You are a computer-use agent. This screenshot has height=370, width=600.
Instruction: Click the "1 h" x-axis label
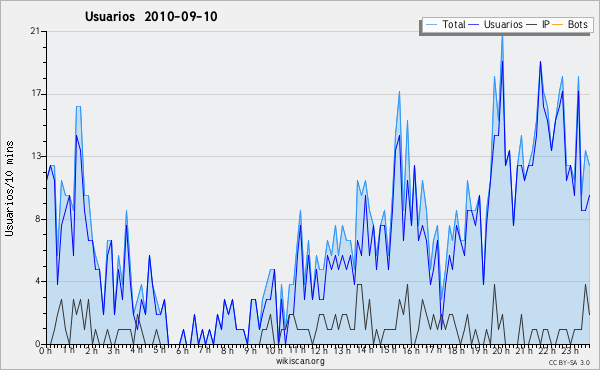click(69, 351)
